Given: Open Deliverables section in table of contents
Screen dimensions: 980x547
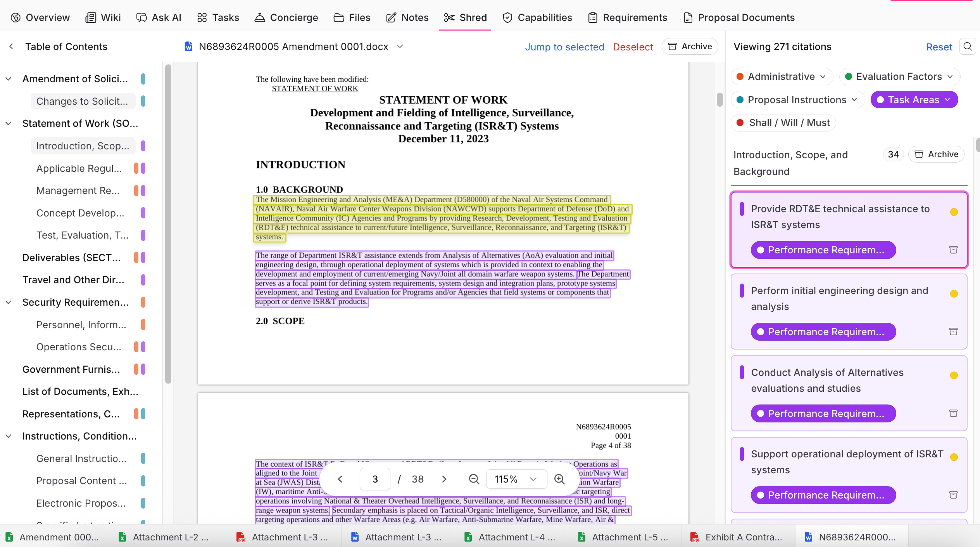Looking at the screenshot, I should coord(71,258).
